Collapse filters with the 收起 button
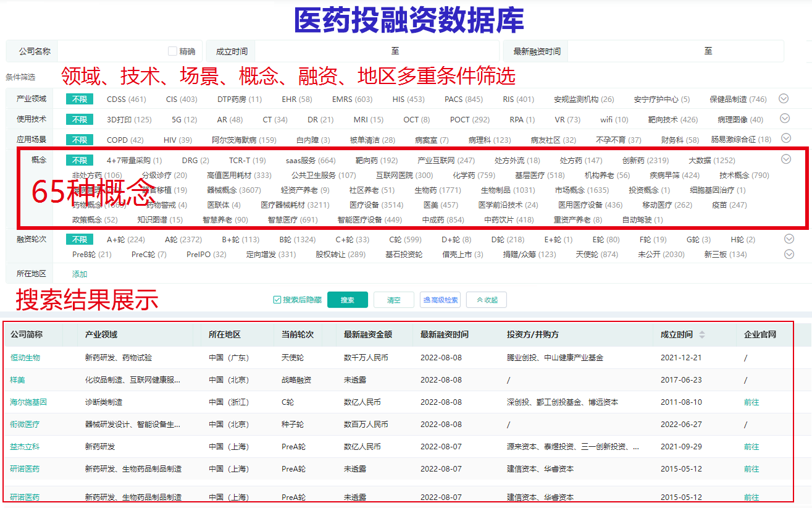Screen dimensions: 812x508 pos(486,300)
